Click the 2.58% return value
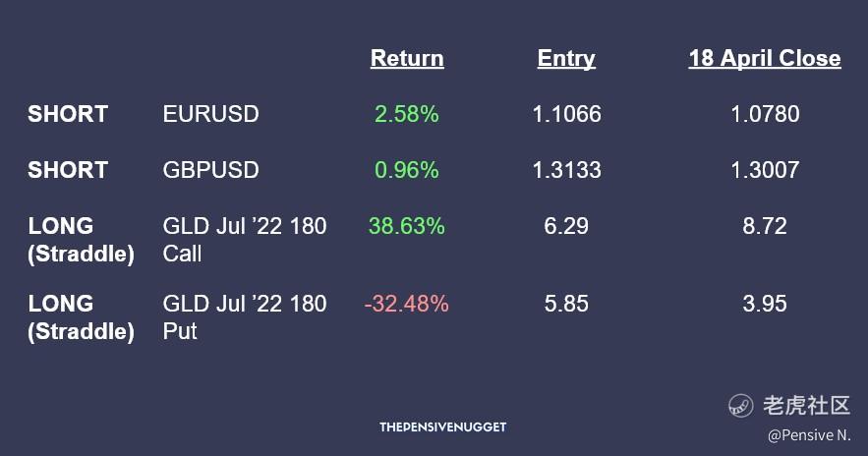The height and width of the screenshot is (456, 868). (406, 114)
